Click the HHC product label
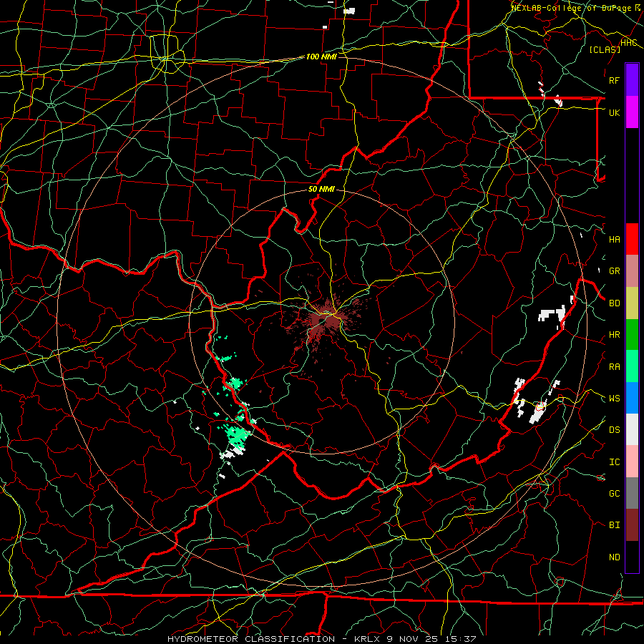 point(629,43)
